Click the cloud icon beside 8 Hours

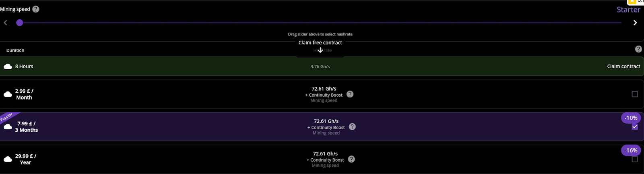[x=8, y=66]
